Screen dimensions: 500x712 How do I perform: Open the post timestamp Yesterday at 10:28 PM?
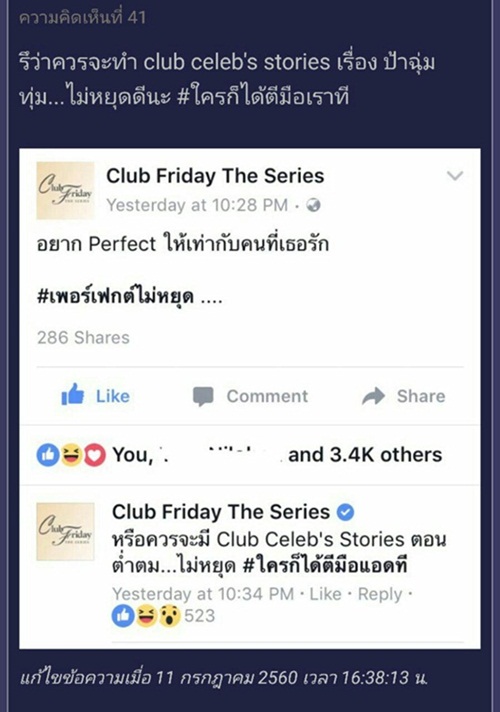(x=197, y=205)
